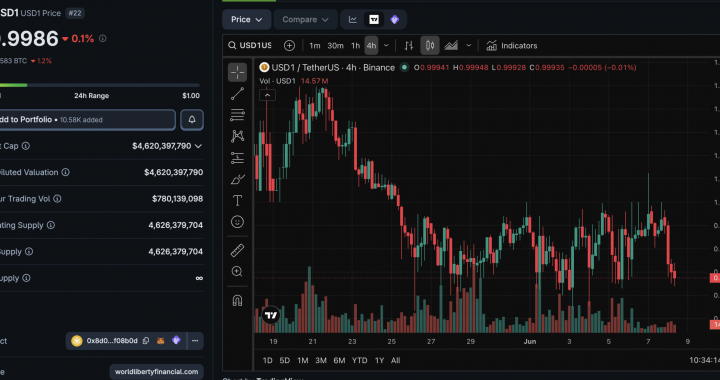Screen dimensions: 720x380
Task: Activate the zoom-in magnifier tool
Action: pos(237,272)
